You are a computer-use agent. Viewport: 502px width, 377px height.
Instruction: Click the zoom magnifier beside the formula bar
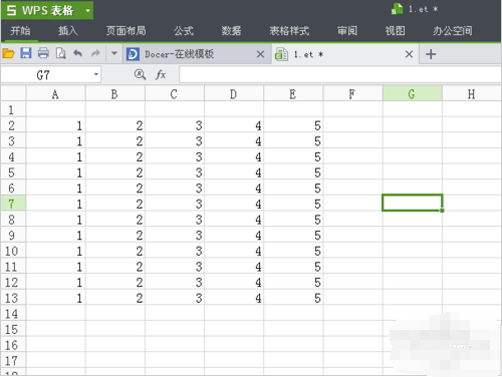[x=140, y=75]
